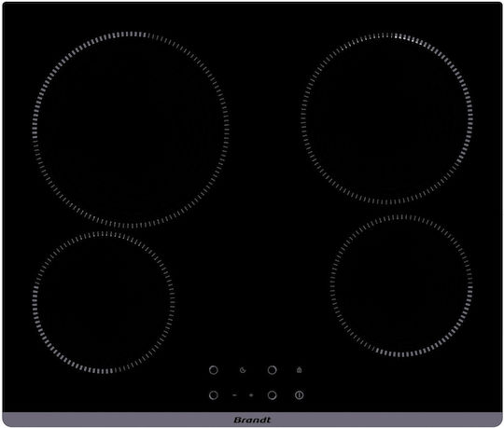Tap the minus key to decrease power
504x428 pixels.
click(x=234, y=395)
